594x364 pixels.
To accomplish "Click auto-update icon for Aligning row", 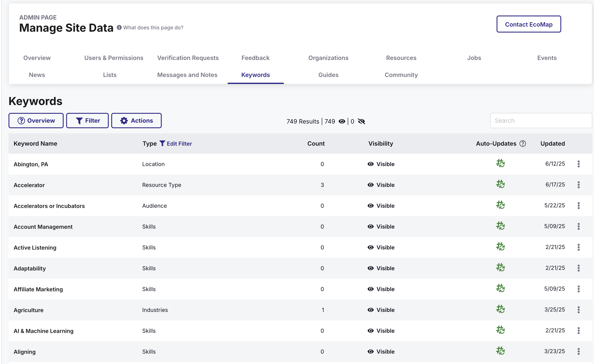I will 500,351.
